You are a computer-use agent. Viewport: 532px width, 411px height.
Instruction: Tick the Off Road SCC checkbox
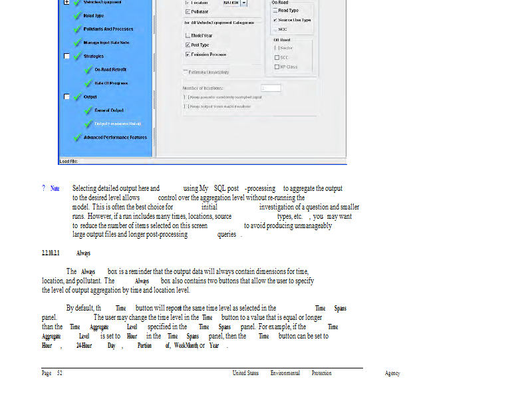277,57
